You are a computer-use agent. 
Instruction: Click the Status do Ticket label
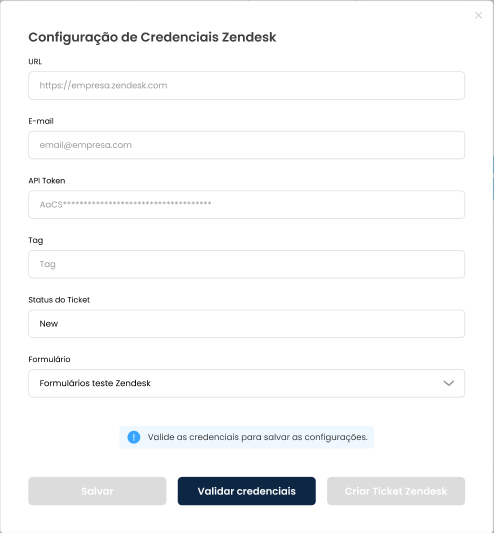[x=59, y=300]
